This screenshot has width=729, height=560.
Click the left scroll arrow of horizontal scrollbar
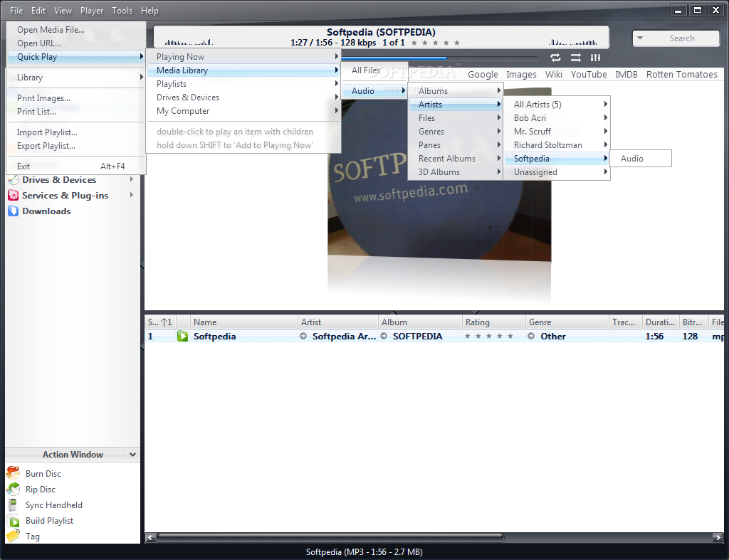click(x=150, y=538)
